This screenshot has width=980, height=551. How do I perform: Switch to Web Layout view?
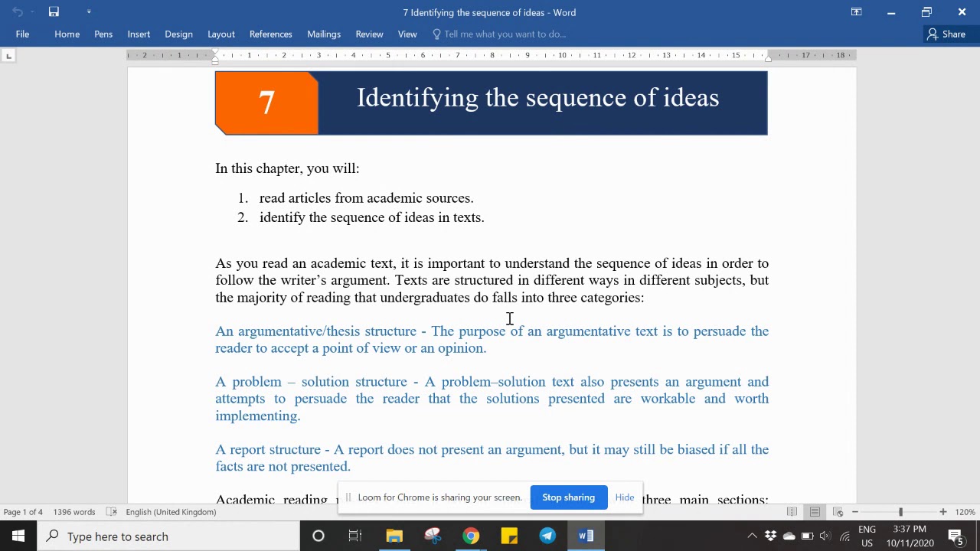click(x=838, y=512)
